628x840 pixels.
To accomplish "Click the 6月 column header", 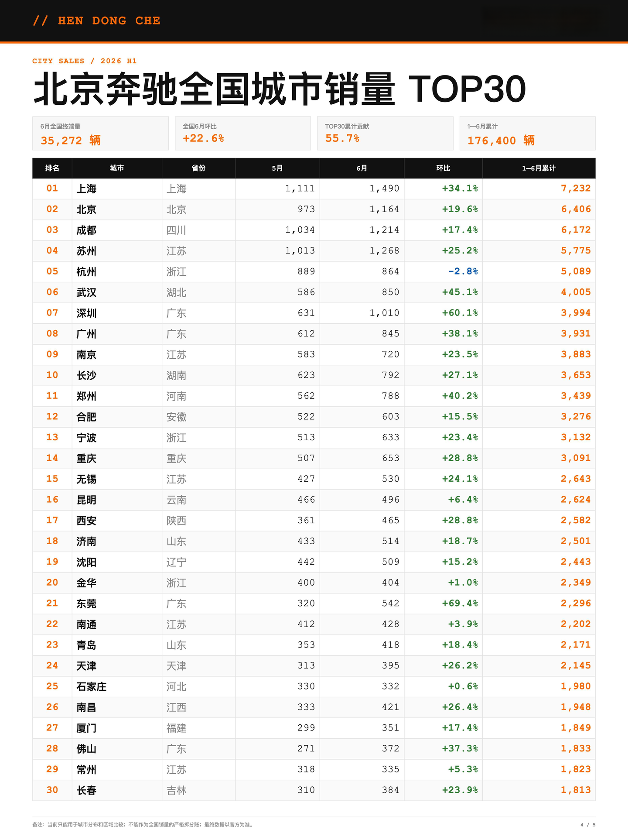I will coord(362,168).
